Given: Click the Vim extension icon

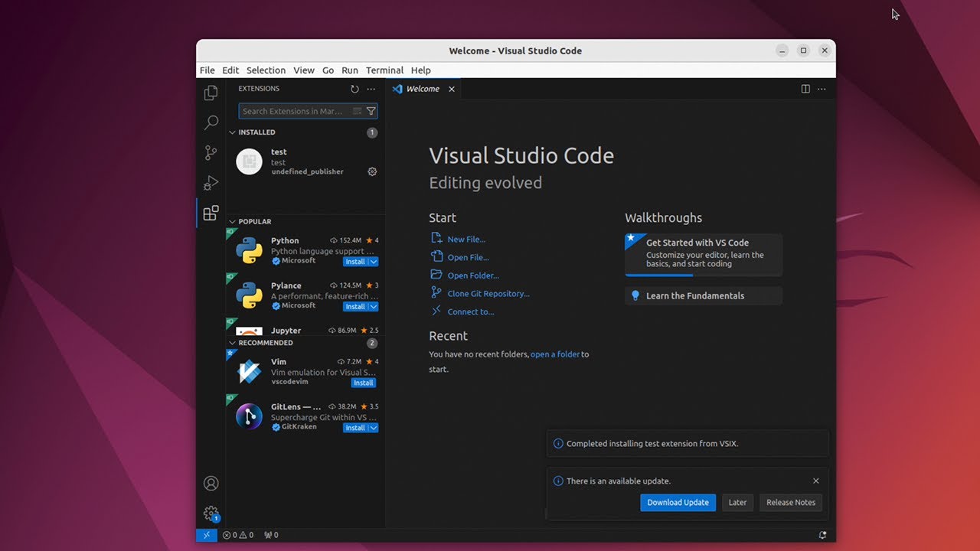Looking at the screenshot, I should click(x=249, y=371).
